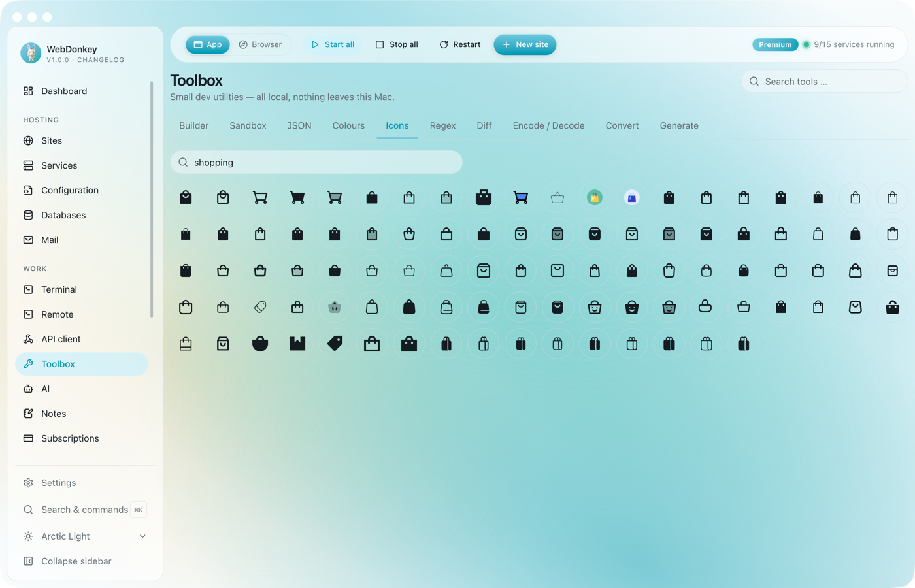Pick the grey duotone shopping cart icon
The width and height of the screenshot is (915, 588).
[x=335, y=197]
